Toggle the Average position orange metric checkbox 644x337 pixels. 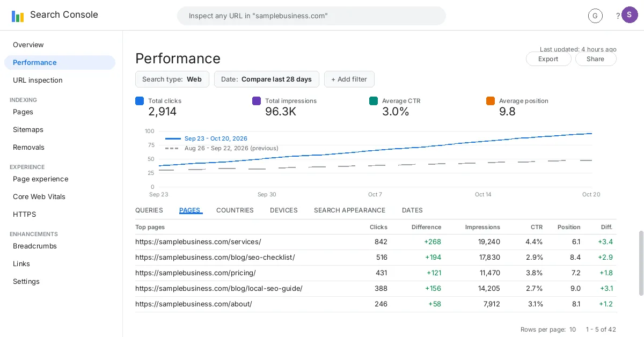[491, 101]
